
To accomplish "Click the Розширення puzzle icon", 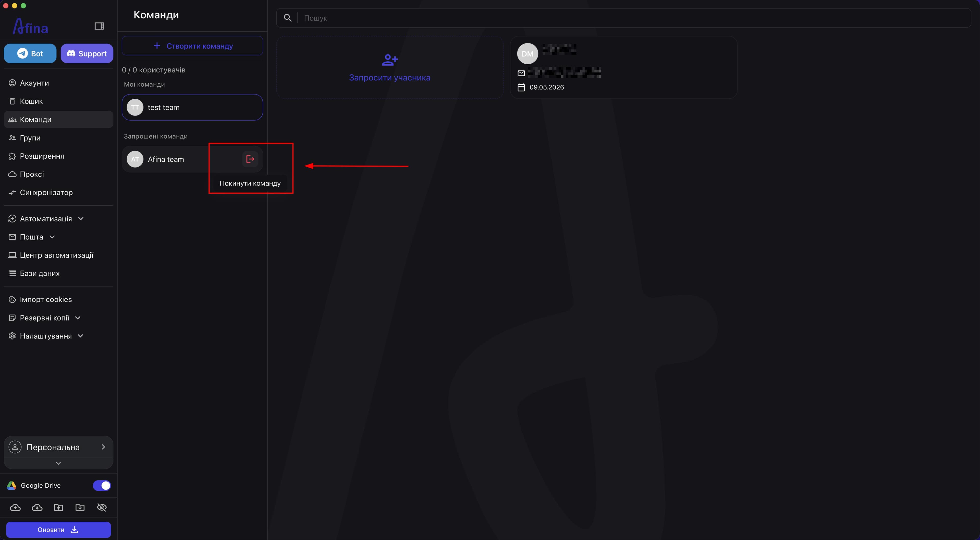I will point(12,156).
